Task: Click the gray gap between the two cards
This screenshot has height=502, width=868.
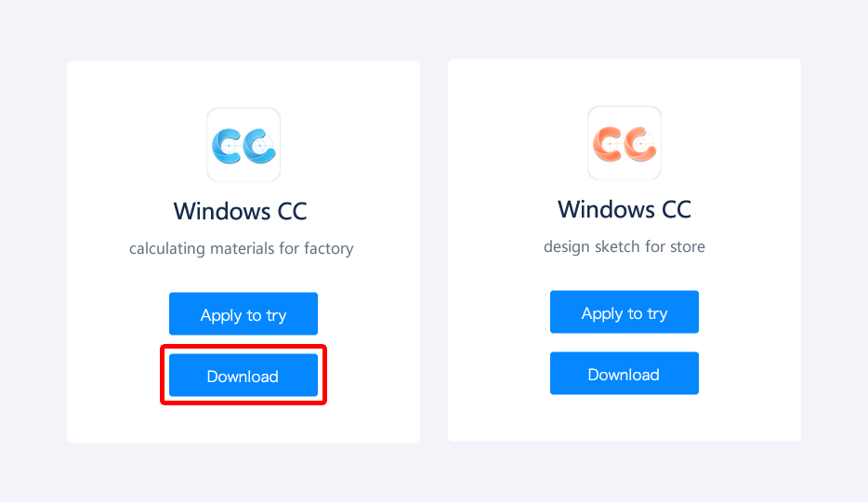Action: click(434, 251)
